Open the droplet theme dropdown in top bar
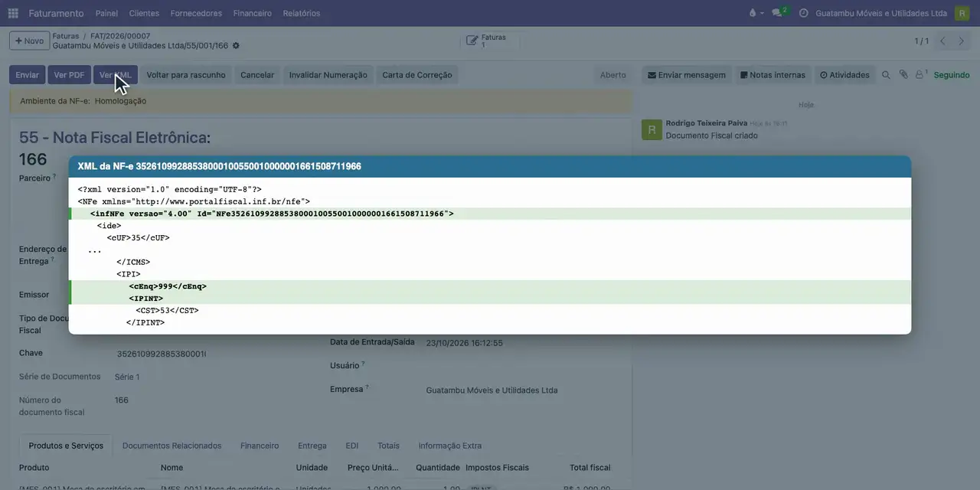Screen dimensions: 980x490 point(756,13)
